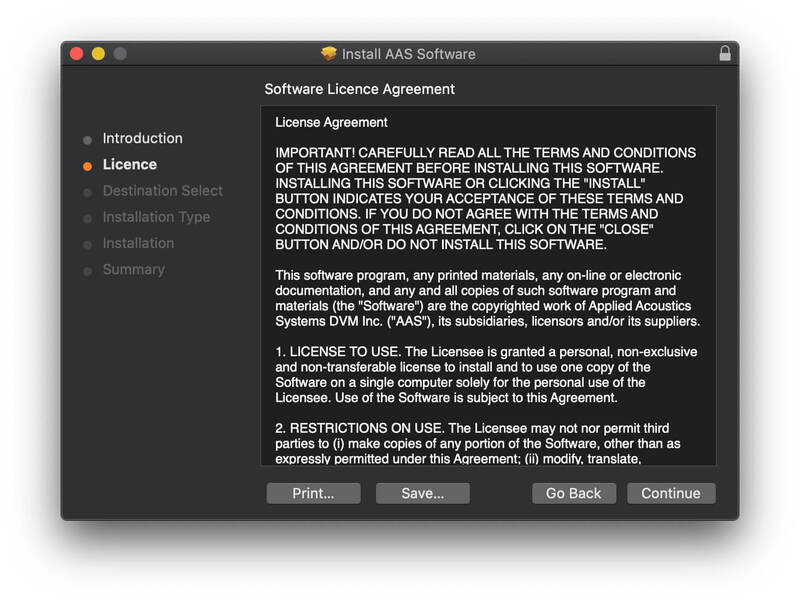The height and width of the screenshot is (601, 800).
Task: Click the License Agreement title in text area
Action: 331,122
